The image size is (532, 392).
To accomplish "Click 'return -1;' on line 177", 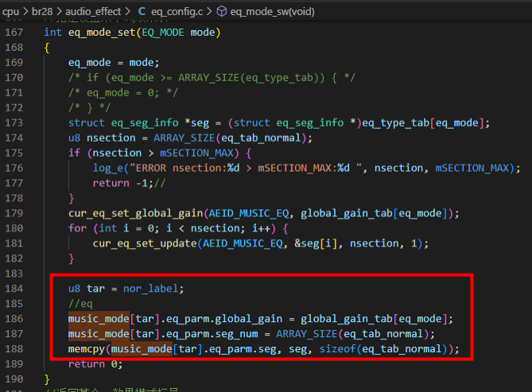I will point(123,183).
